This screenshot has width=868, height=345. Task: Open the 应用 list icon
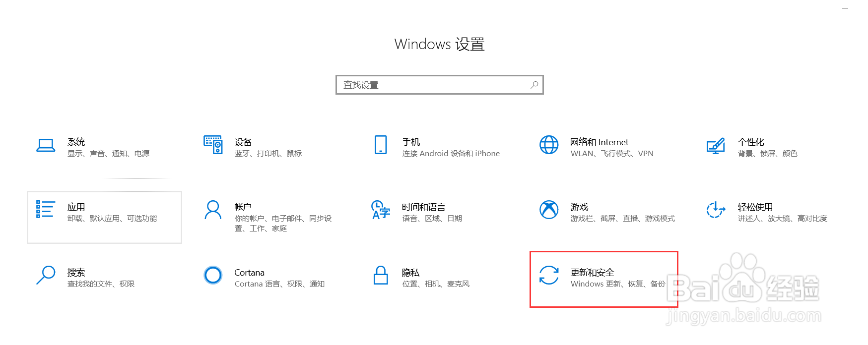pos(45,209)
